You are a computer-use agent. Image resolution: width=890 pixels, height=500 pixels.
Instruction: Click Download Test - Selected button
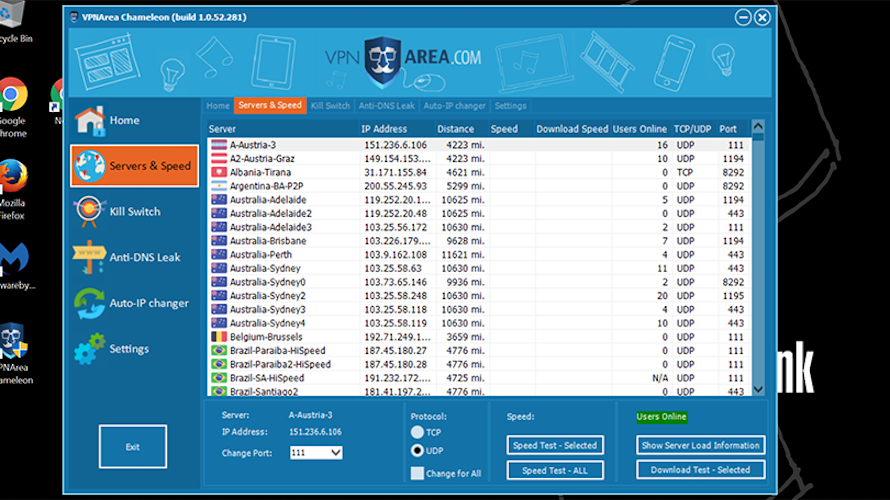pos(700,470)
